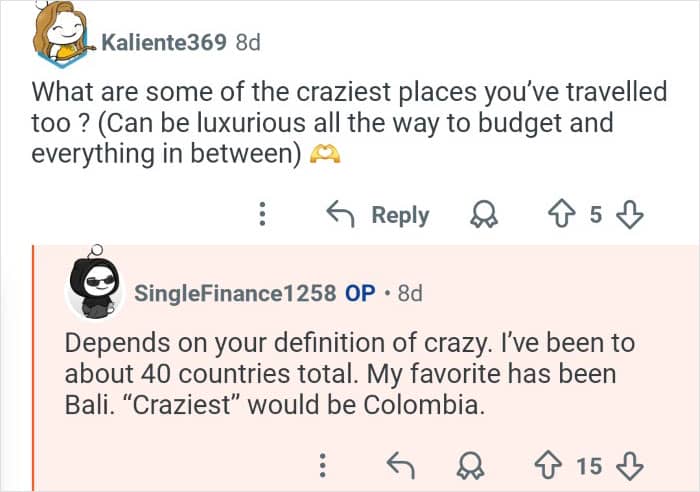This screenshot has height=492, width=700.
Task: Open three-dot options menu on Kaliente369's comment
Action: click(x=262, y=214)
